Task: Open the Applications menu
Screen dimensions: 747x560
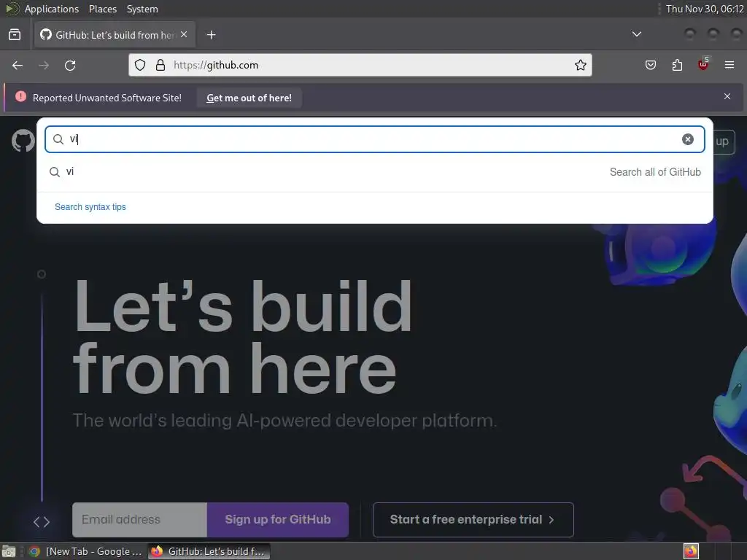Action: 52,9
